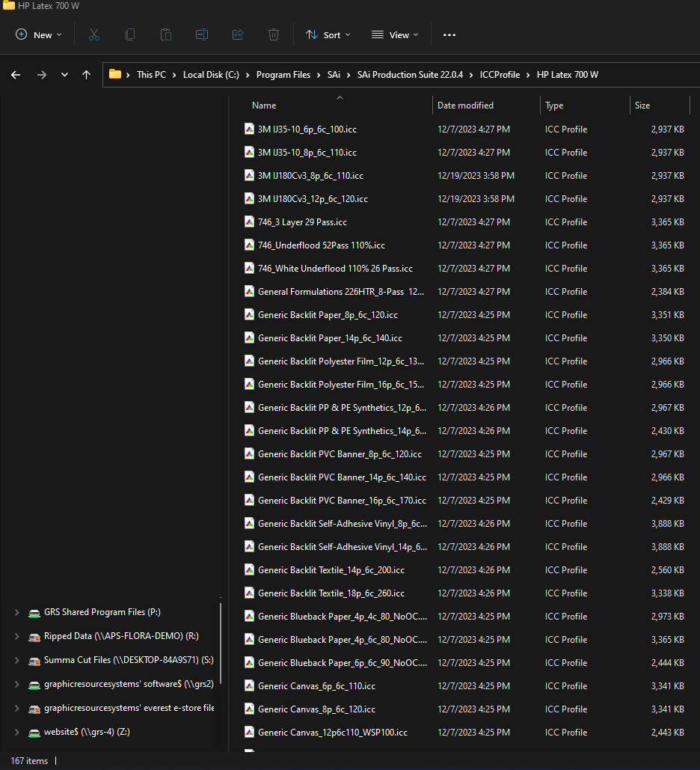Select 746_Underflood 52Pass 110%.icc file
This screenshot has width=700, height=770.
tap(322, 245)
